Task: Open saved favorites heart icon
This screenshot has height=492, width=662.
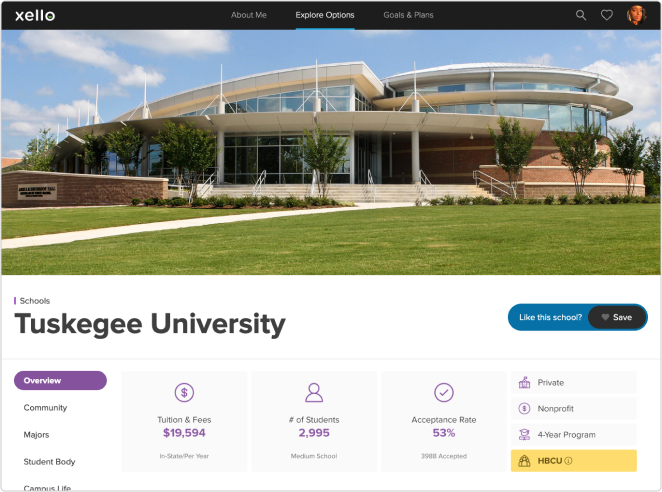Action: tap(607, 15)
